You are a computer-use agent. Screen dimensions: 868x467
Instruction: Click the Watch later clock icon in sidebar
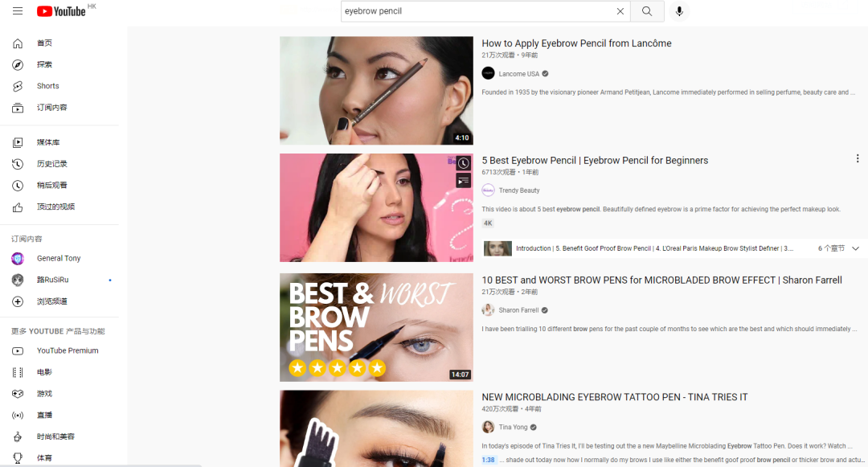[x=18, y=186]
